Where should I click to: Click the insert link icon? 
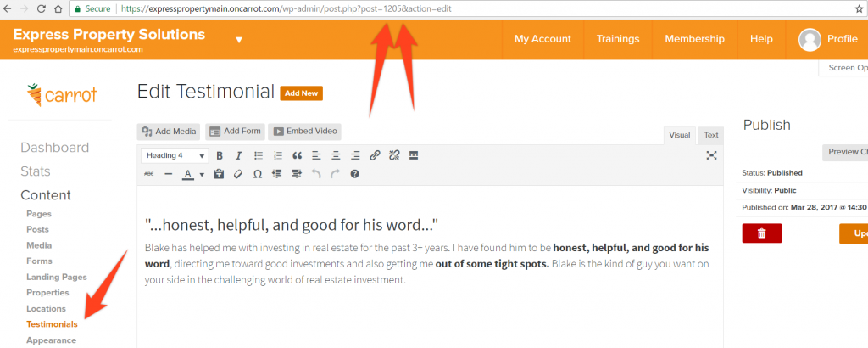[375, 155]
